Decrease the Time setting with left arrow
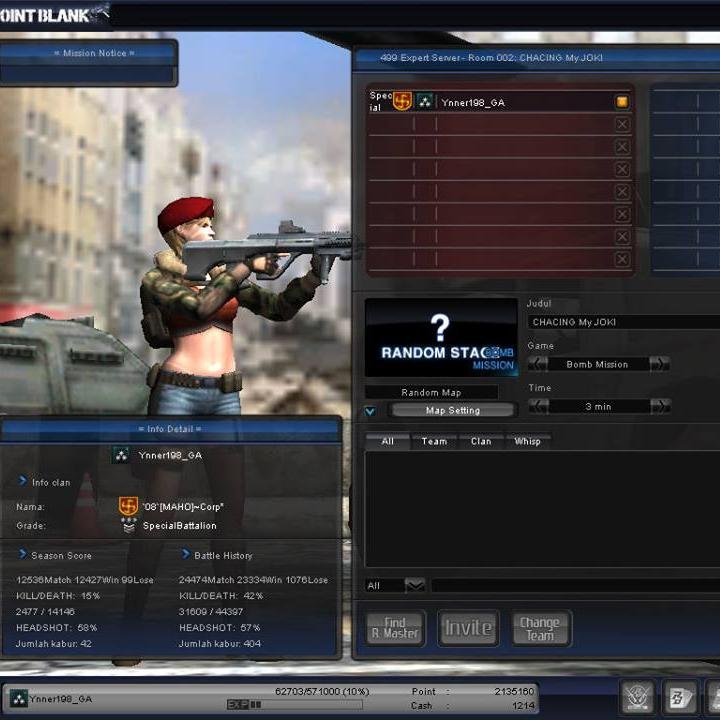The width and height of the screenshot is (720, 720). click(x=538, y=406)
